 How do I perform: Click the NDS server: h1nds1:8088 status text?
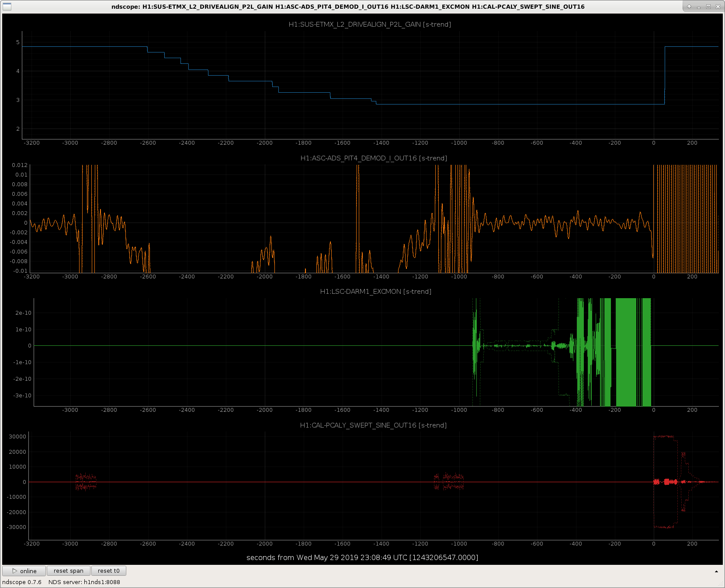84,582
